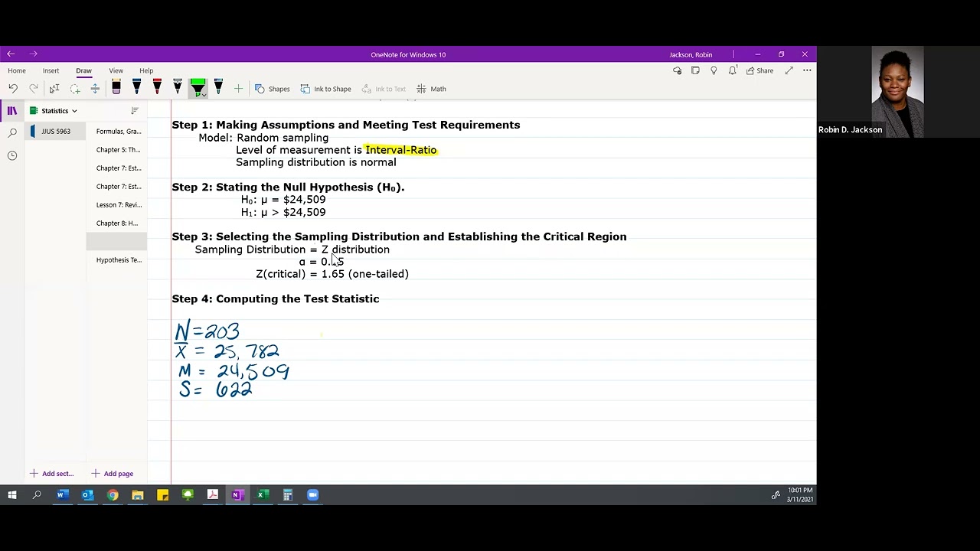
Task: Click Add page
Action: coord(113,474)
